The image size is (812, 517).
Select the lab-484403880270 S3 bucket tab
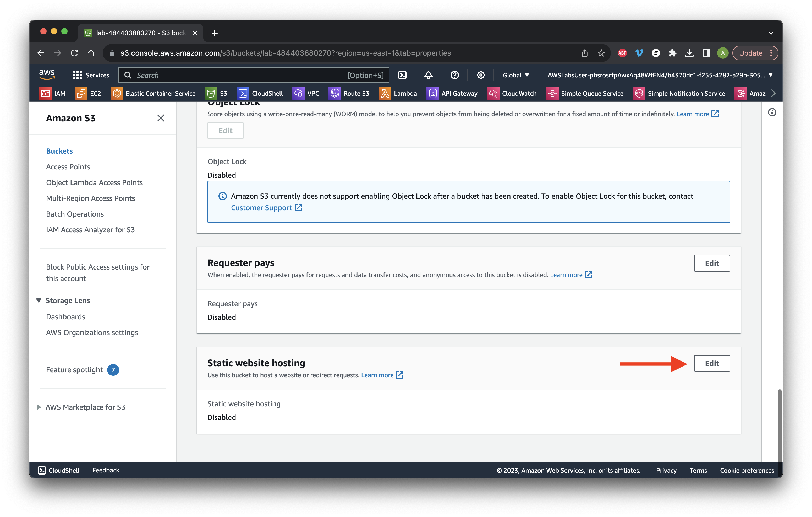(x=141, y=33)
